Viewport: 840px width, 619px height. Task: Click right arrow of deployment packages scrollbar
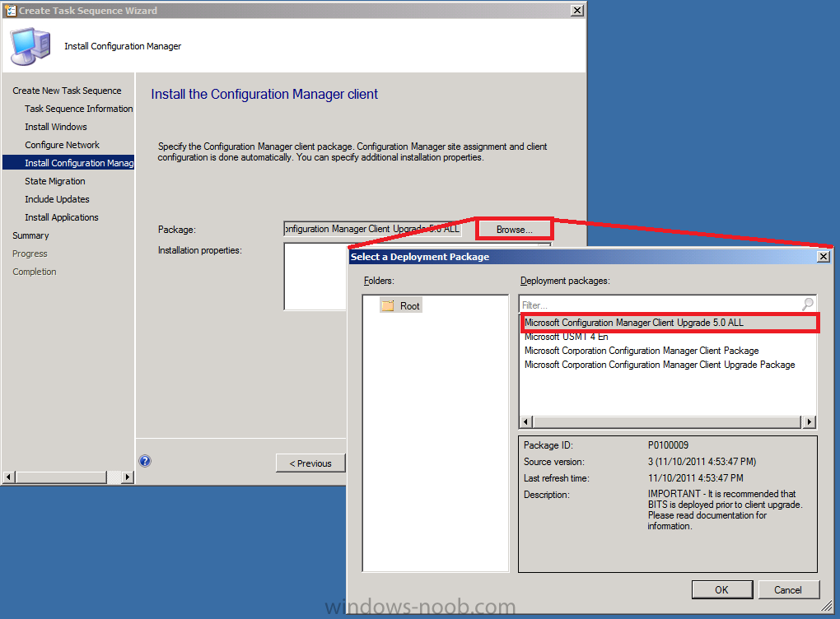click(809, 422)
